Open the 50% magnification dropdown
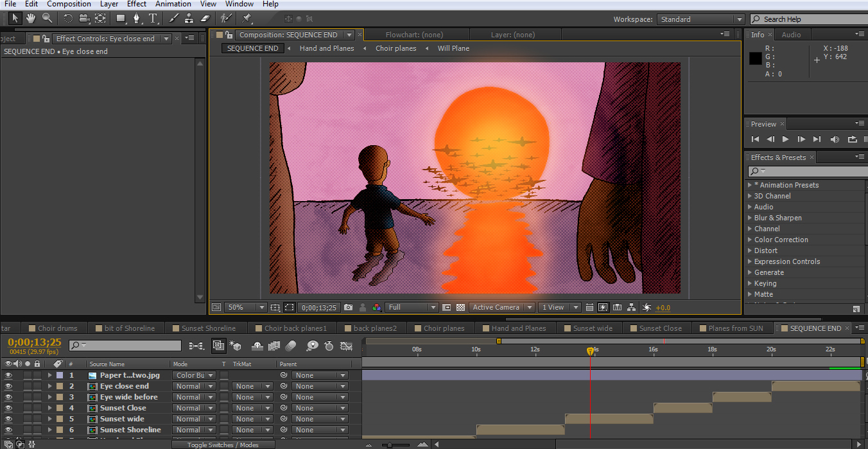This screenshot has width=868, height=449. [x=243, y=308]
